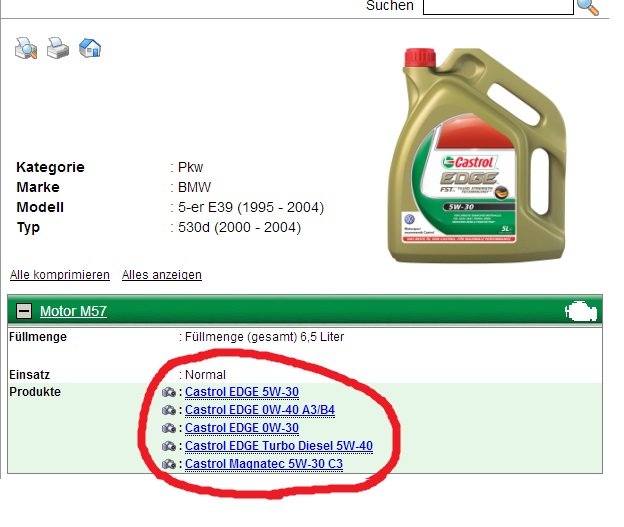Click icon beside Castrol EDGE Turbo Diesel
The height and width of the screenshot is (527, 624).
[x=169, y=446]
